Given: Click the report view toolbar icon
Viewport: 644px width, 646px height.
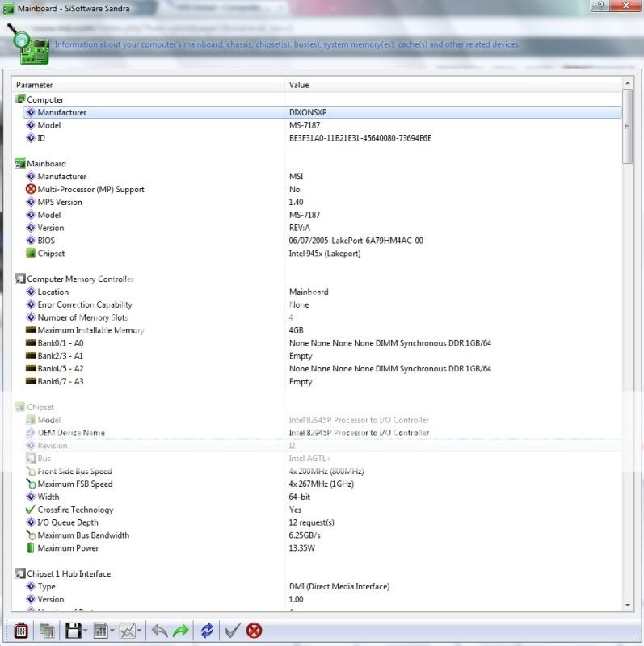Looking at the screenshot, I should click(x=100, y=631).
